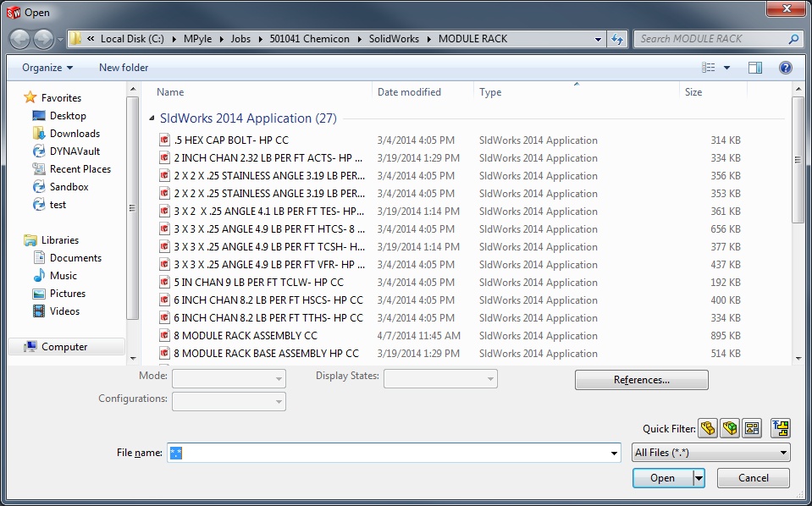This screenshot has width=812, height=506.
Task: Go to the Jobs folder in breadcrumb
Action: [240, 39]
